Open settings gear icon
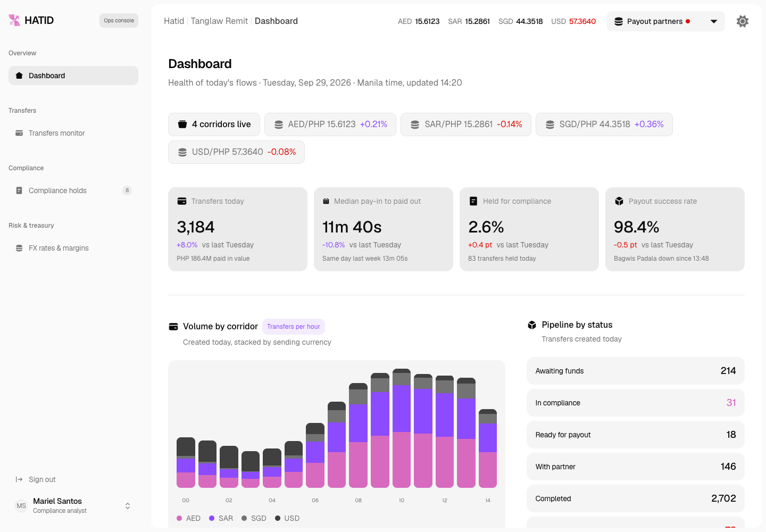Screen dimensions: 766x532 click(x=743, y=21)
